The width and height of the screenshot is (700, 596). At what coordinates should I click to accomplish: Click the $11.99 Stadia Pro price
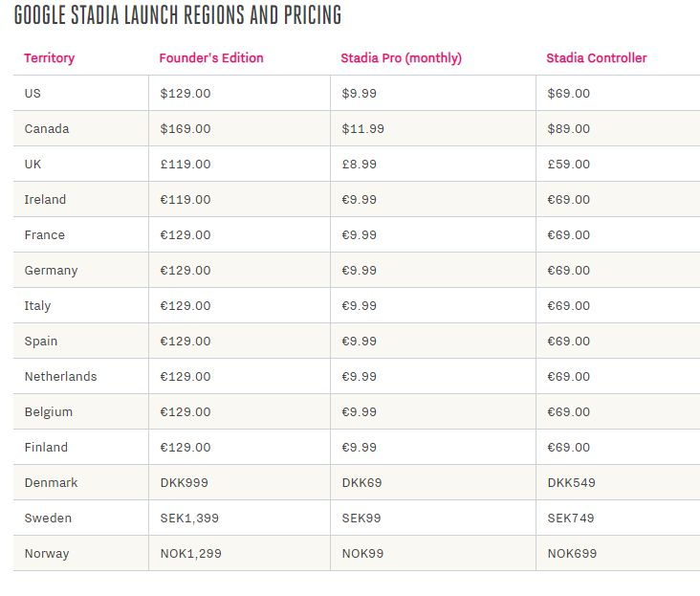coord(362,129)
